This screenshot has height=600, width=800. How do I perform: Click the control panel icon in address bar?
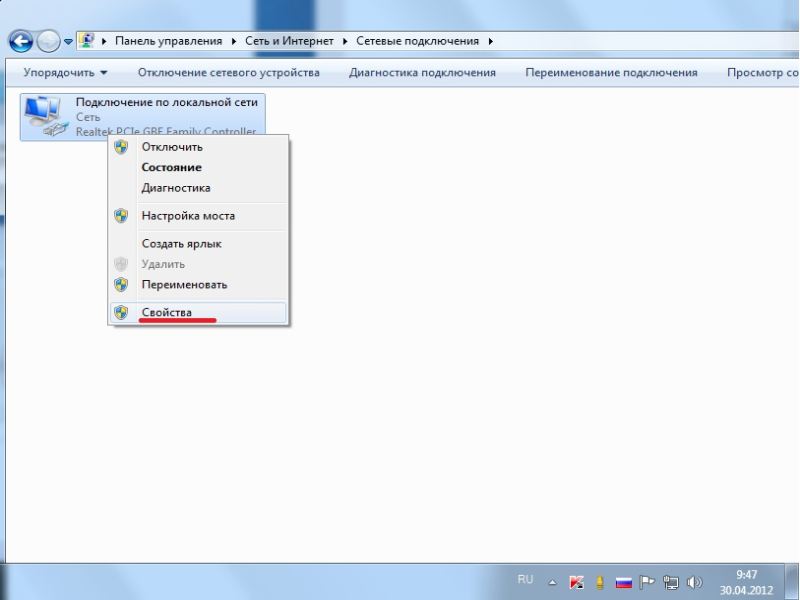pyautogui.click(x=87, y=41)
